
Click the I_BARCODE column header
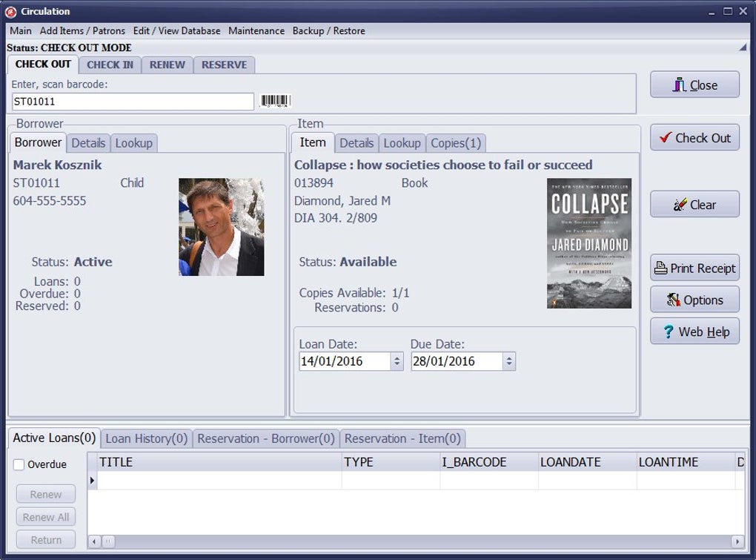[x=489, y=462]
